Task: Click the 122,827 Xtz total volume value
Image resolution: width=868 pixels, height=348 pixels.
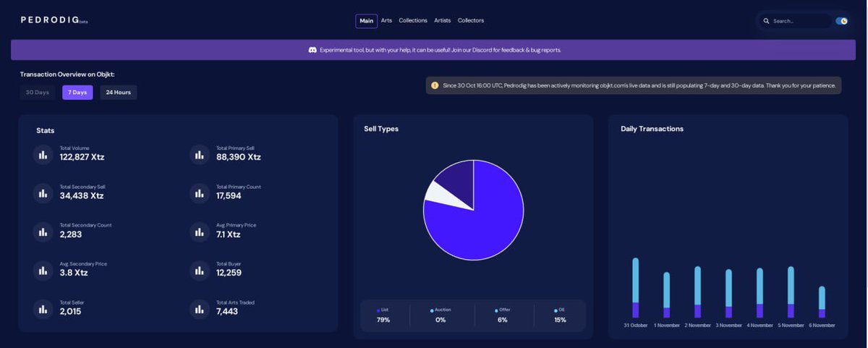Action: pos(82,157)
